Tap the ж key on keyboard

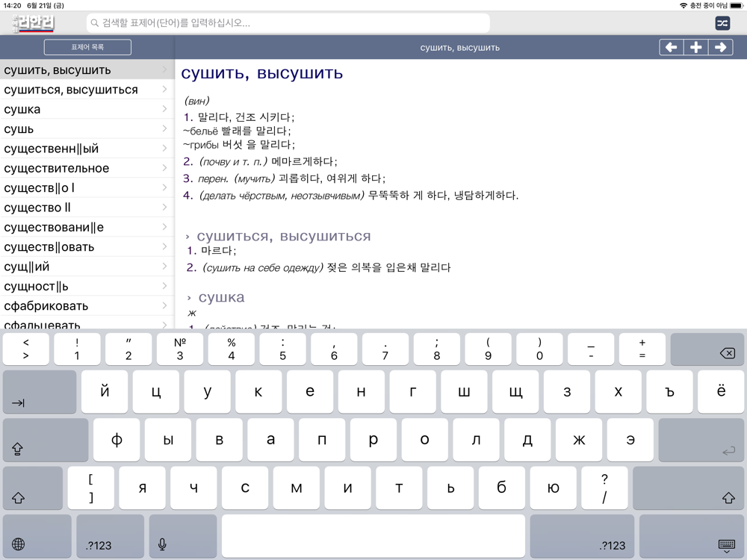coord(579,440)
